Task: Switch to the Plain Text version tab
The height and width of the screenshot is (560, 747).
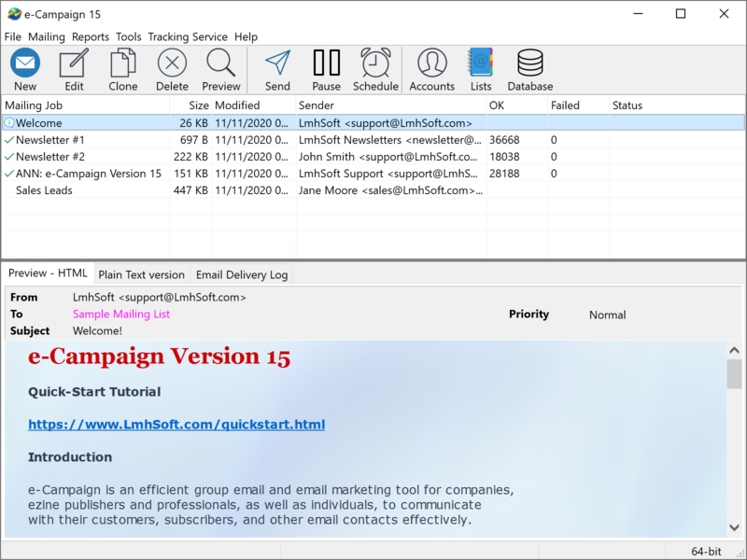Action: [x=142, y=274]
